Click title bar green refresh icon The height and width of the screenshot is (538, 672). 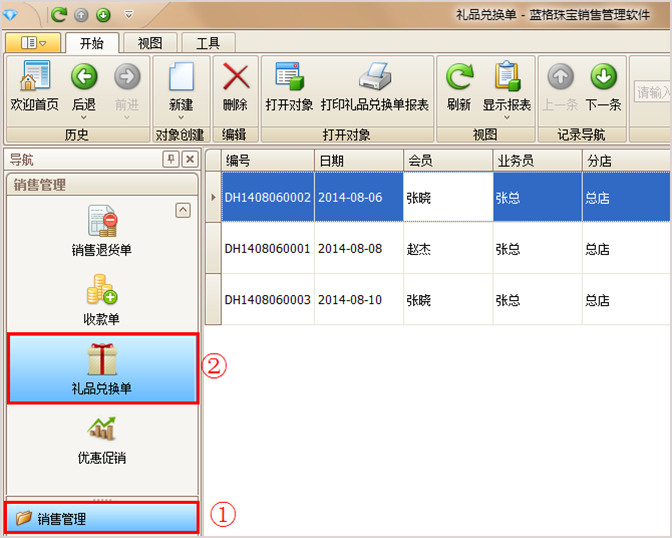(x=59, y=15)
